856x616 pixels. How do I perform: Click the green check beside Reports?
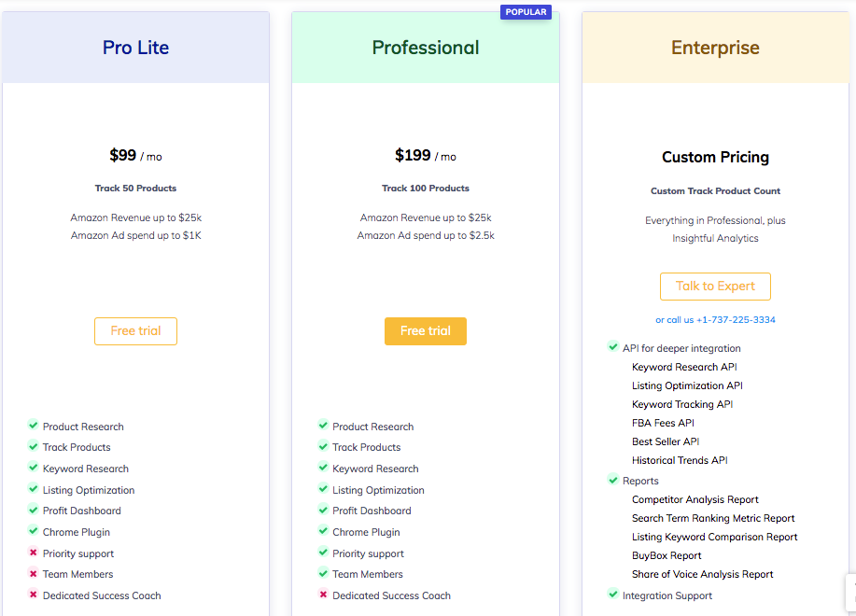(613, 480)
